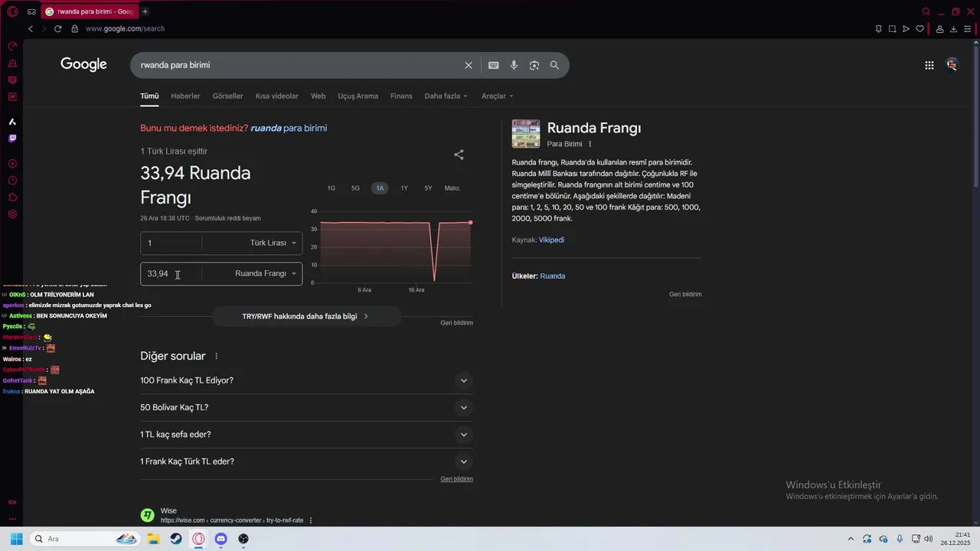Viewport: 980px width, 551px height.
Task: Open the tab search magnifier in title bar
Action: click(926, 11)
